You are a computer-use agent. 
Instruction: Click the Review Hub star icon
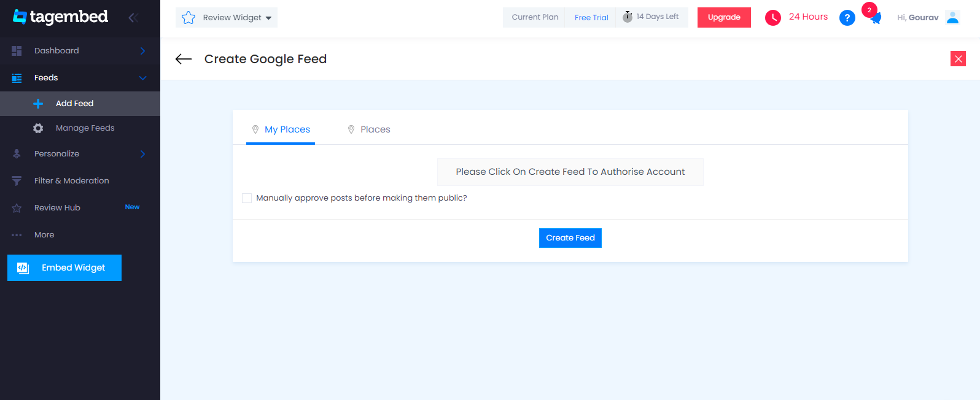coord(17,208)
